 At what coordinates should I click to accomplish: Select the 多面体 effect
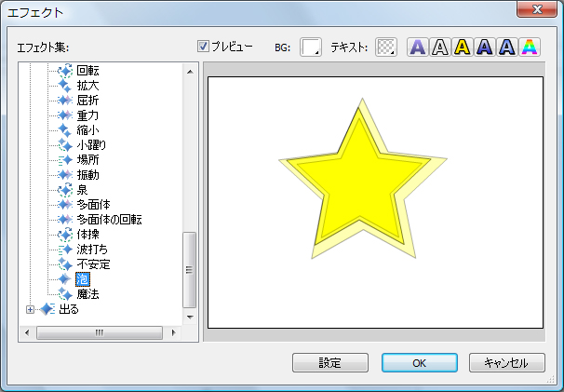coord(93,205)
